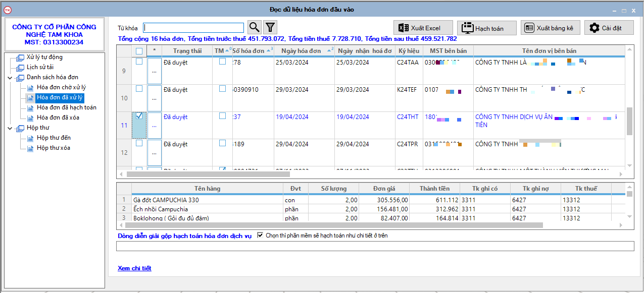This screenshot has height=293, width=644.
Task: Click the funnel filter icon
Action: pyautogui.click(x=271, y=27)
